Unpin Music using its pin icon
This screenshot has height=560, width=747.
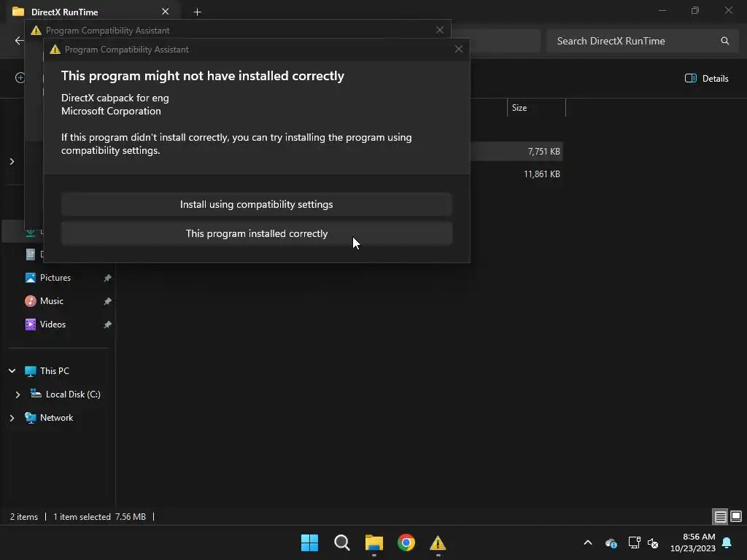(108, 301)
